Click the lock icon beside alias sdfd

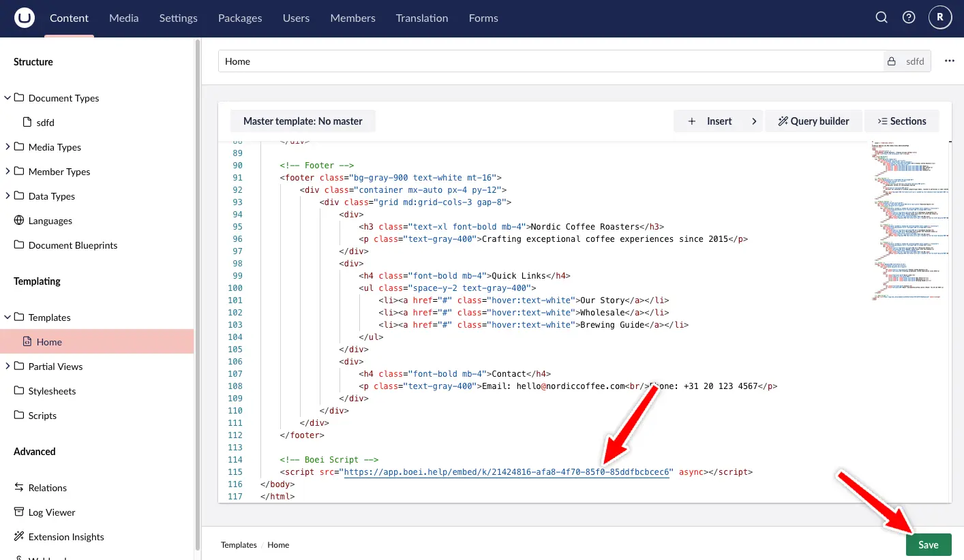click(x=891, y=61)
